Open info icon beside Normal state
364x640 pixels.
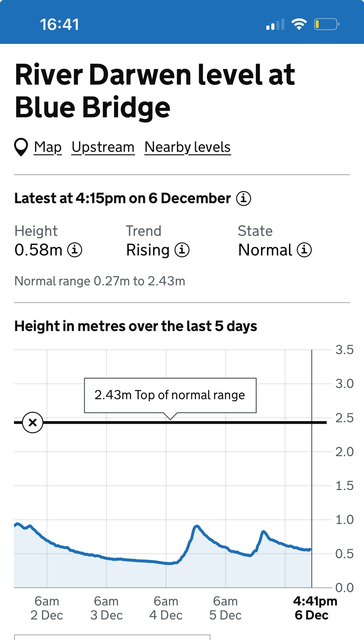click(x=304, y=250)
